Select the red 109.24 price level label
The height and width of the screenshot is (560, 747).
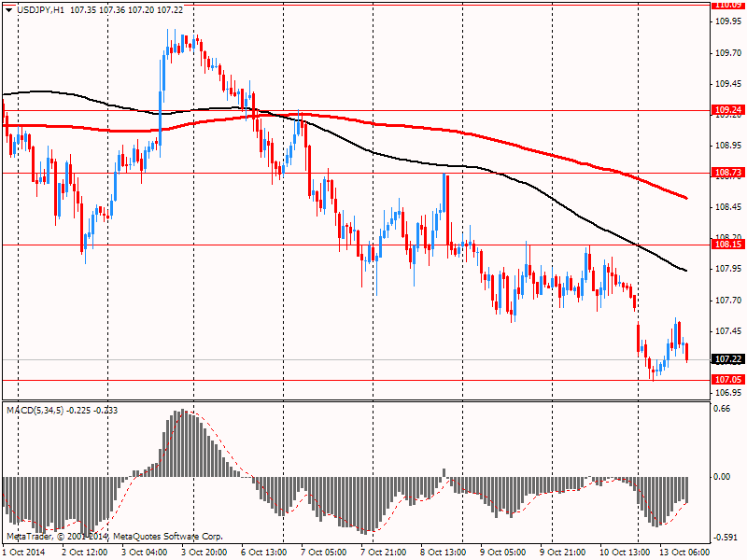[x=727, y=110]
